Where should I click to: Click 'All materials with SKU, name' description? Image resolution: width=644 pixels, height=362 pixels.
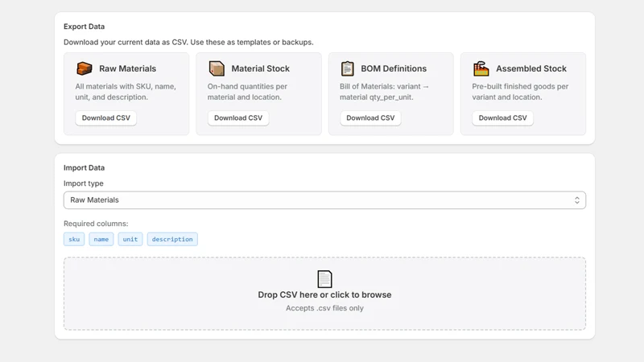(x=126, y=92)
